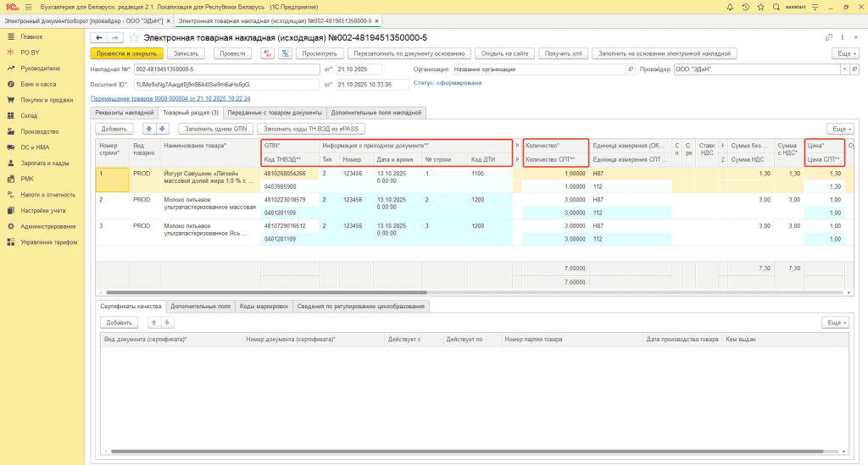The image size is (868, 465).
Task: Expand Еще menu in certificates section
Action: (834, 323)
